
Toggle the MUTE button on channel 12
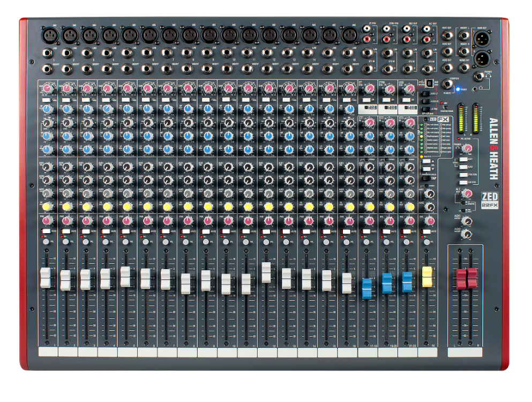click(x=266, y=232)
